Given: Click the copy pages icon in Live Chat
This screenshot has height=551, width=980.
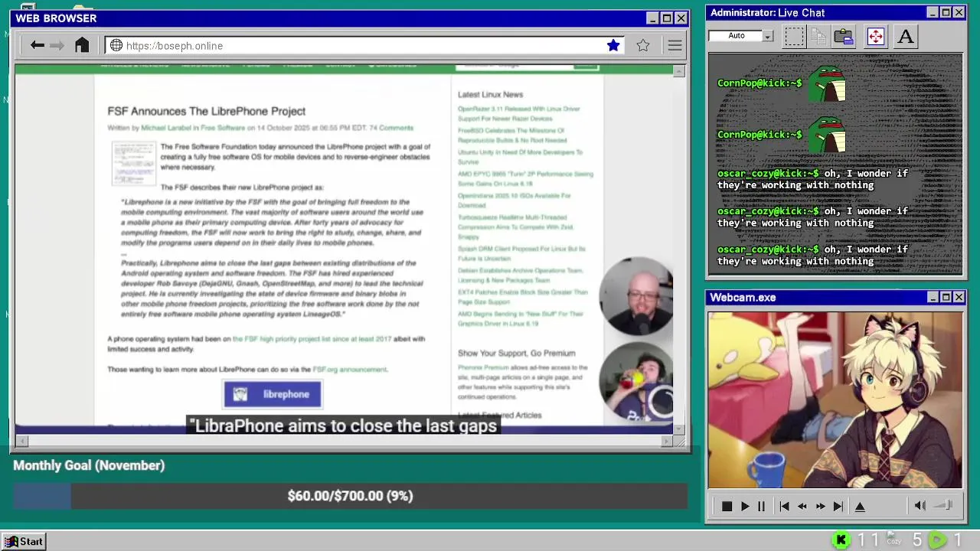Looking at the screenshot, I should coord(818,36).
